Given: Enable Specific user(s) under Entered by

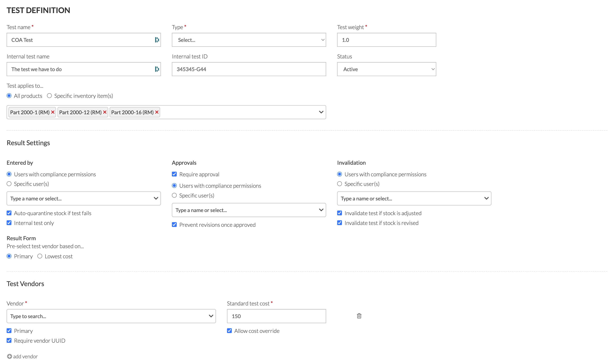Looking at the screenshot, I should [9, 183].
